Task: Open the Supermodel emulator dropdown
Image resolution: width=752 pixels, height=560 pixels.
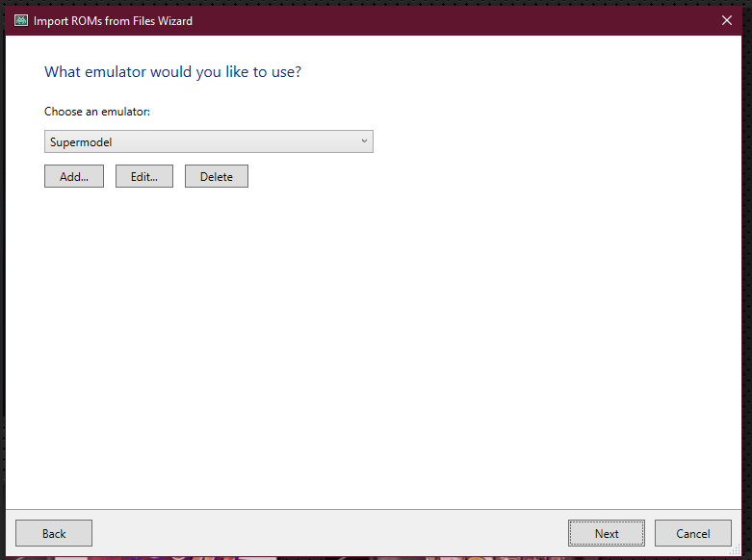Action: pyautogui.click(x=209, y=141)
